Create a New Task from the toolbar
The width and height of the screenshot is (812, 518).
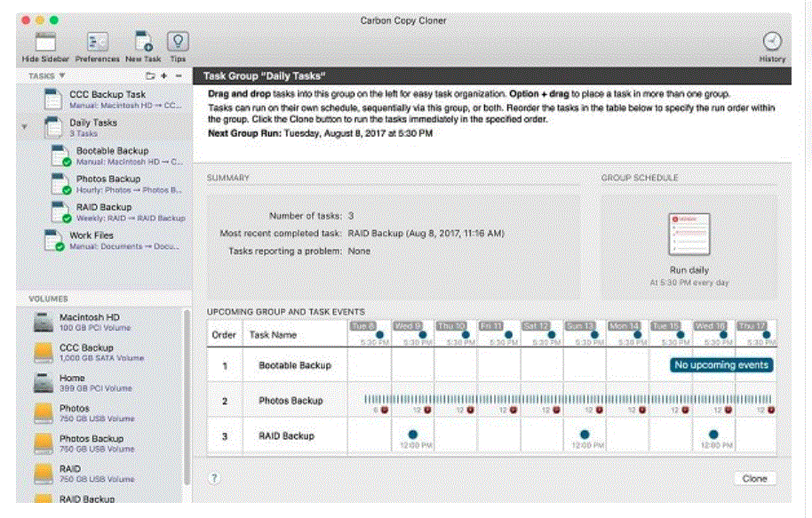click(x=143, y=42)
